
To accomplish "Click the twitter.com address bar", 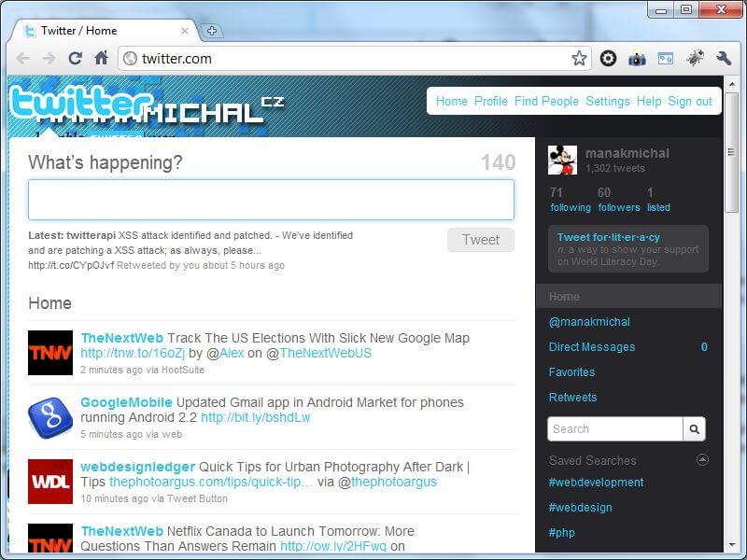I will (x=355, y=59).
